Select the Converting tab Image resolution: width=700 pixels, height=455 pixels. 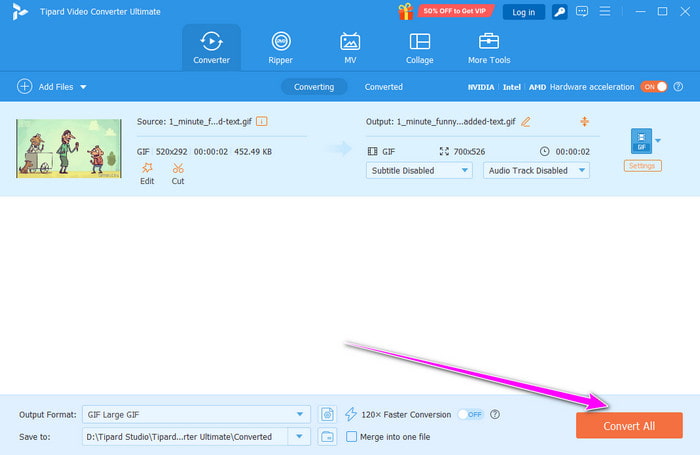[x=314, y=87]
